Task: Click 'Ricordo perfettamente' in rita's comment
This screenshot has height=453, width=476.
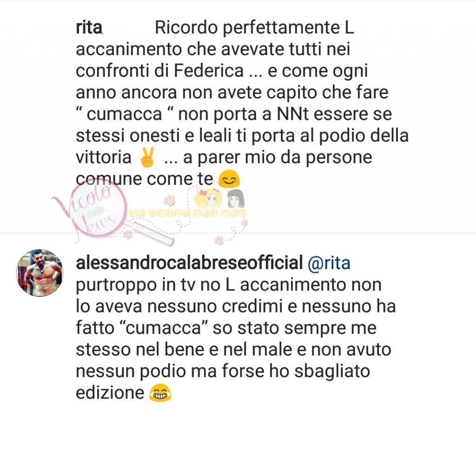Action: click(247, 28)
